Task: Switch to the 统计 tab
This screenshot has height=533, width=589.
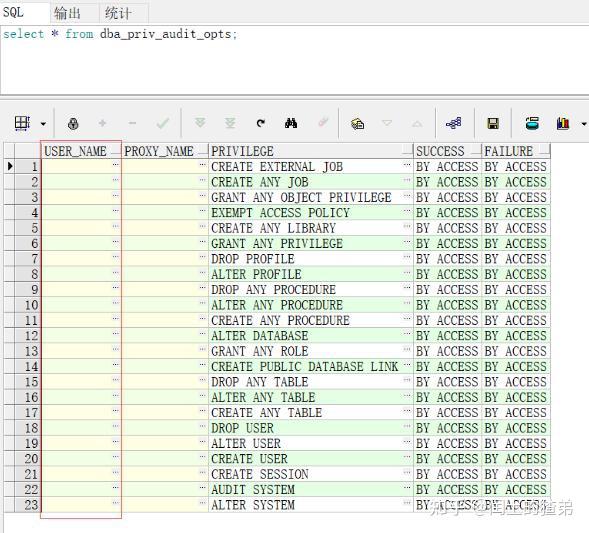Action: point(118,13)
